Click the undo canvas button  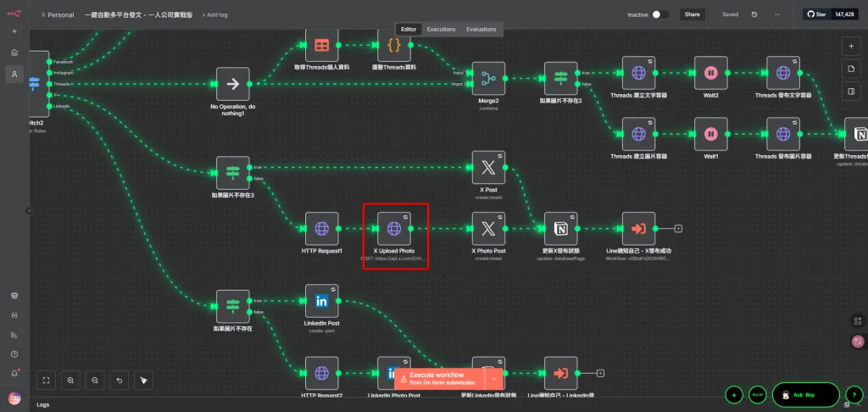pos(119,381)
